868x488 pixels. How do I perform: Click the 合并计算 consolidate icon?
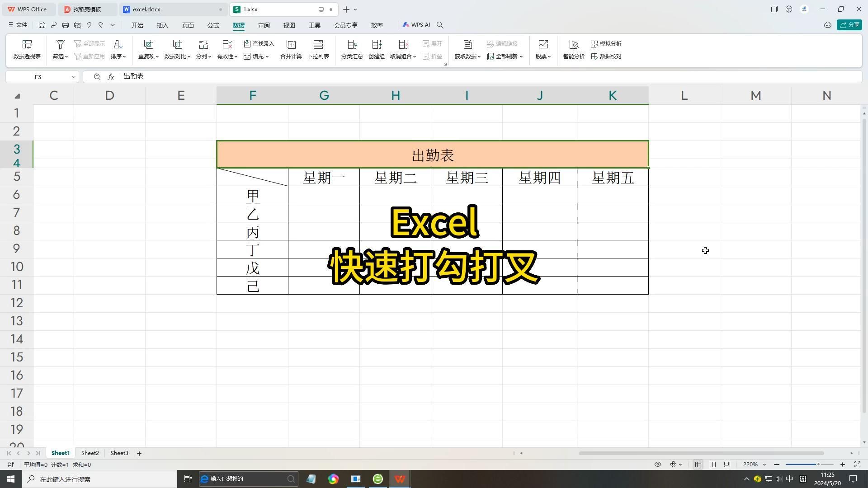tap(291, 44)
